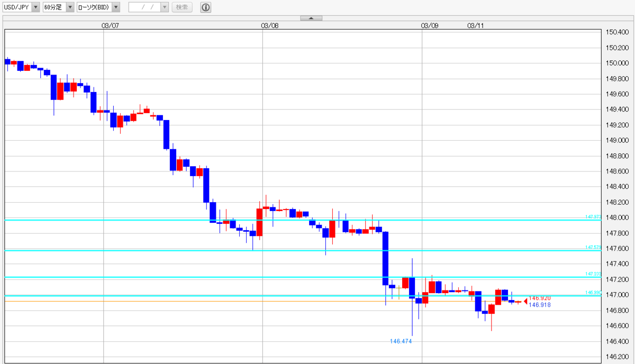This screenshot has width=635, height=364.
Task: Click the 03/09 date label
Action: [430, 25]
